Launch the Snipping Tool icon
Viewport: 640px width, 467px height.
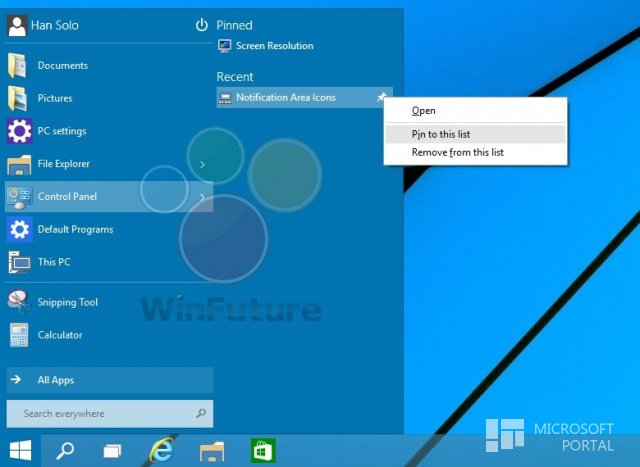[x=18, y=302]
